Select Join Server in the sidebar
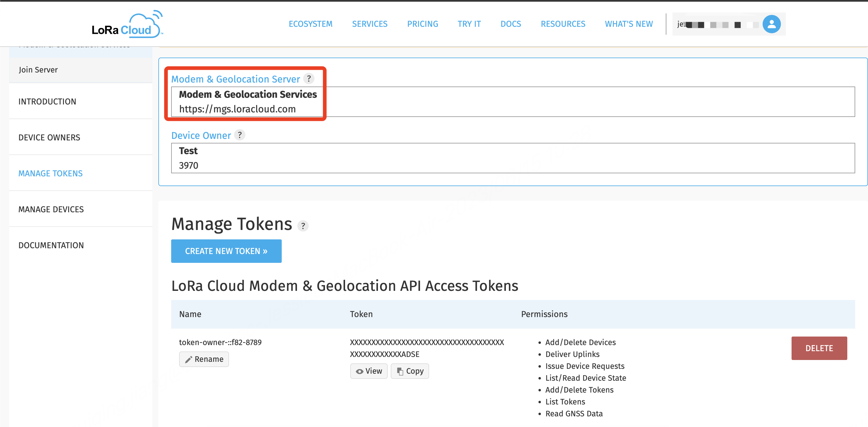 pos(38,70)
